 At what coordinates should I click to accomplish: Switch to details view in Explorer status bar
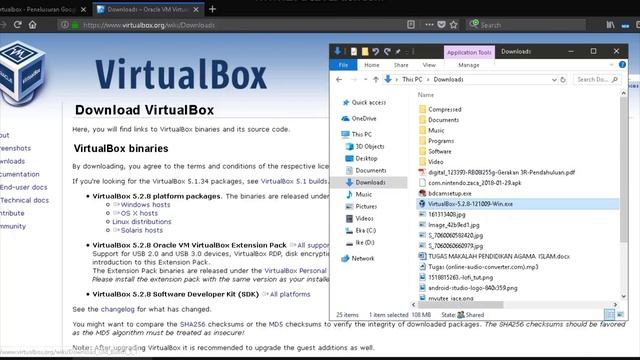[x=609, y=315]
